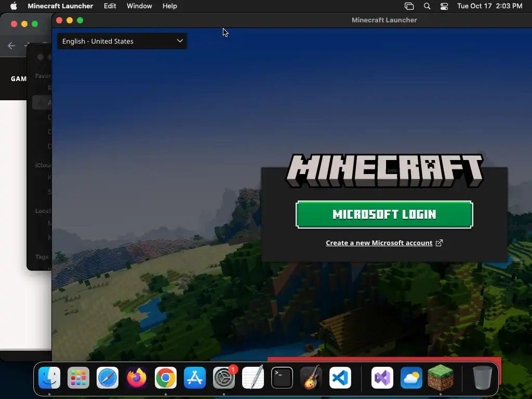Click the screen mirroring menu bar icon
The height and width of the screenshot is (399, 532).
(x=409, y=6)
